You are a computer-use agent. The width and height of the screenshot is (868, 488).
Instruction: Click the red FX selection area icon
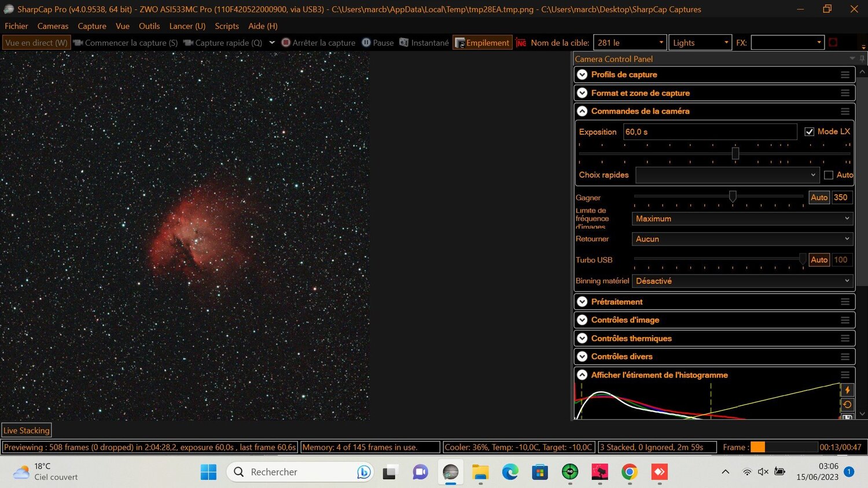tap(833, 42)
